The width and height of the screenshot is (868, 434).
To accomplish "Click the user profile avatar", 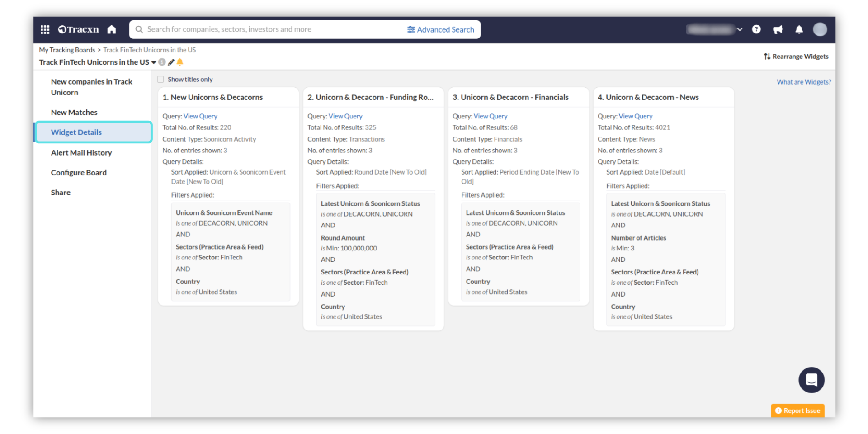I will pyautogui.click(x=820, y=30).
